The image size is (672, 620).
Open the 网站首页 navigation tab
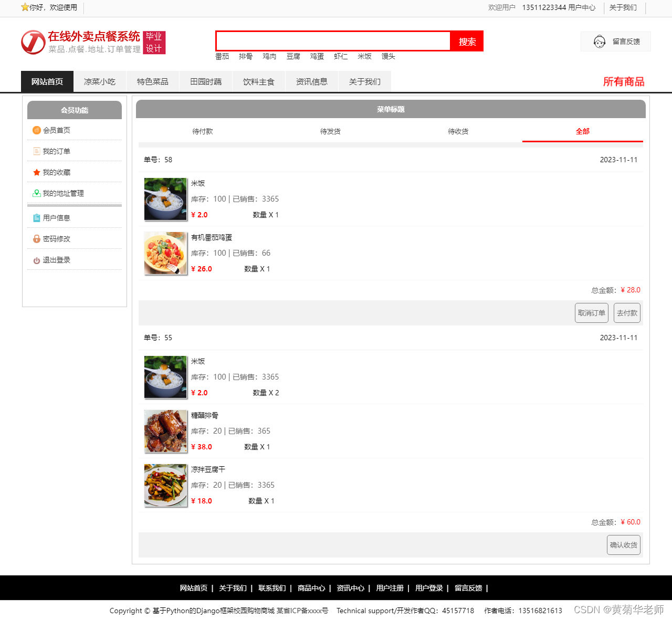pyautogui.click(x=47, y=81)
